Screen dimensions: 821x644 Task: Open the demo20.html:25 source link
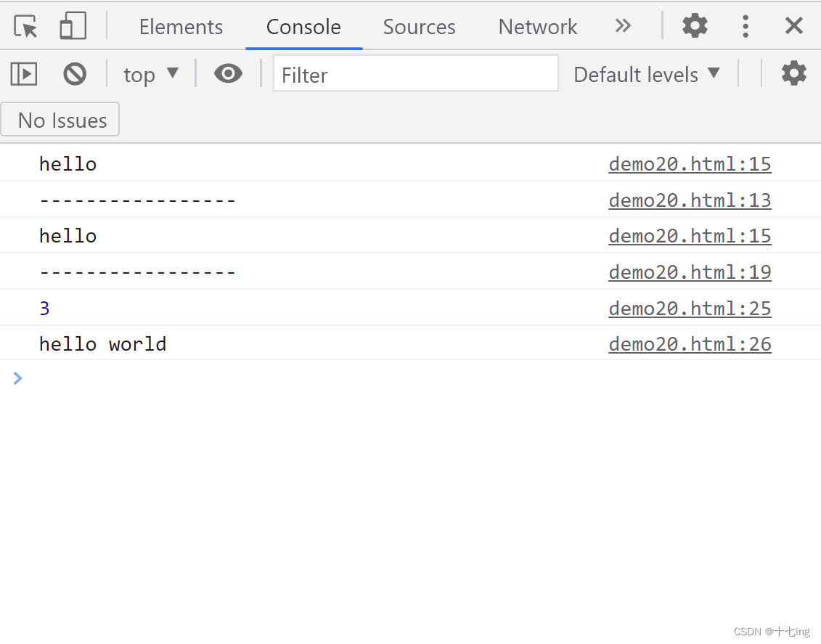coord(690,309)
